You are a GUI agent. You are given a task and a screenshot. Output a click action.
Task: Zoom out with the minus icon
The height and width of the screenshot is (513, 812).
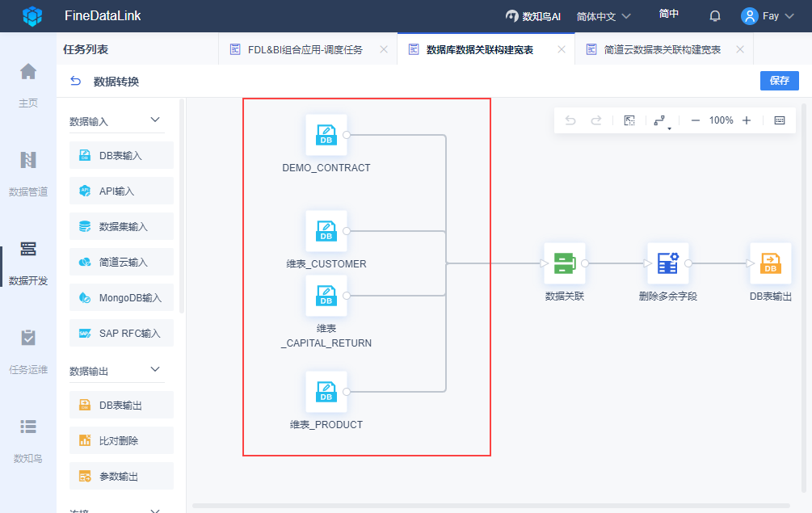[696, 120]
